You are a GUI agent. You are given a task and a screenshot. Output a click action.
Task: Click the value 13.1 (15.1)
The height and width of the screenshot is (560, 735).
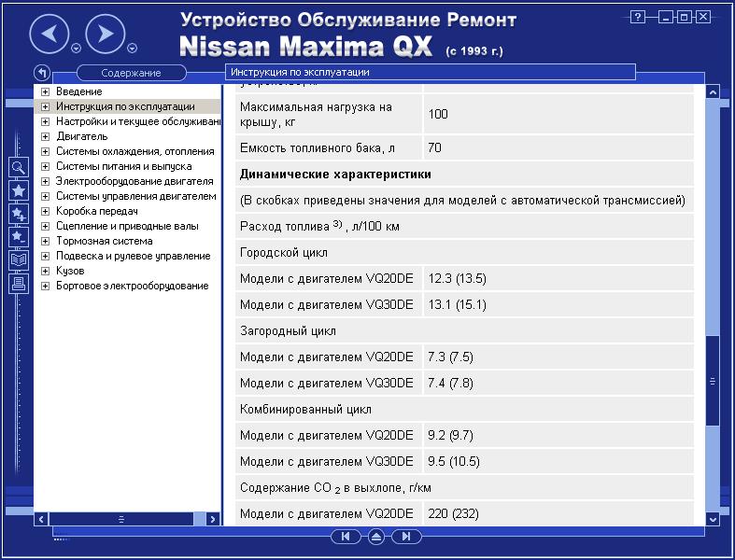pyautogui.click(x=457, y=305)
